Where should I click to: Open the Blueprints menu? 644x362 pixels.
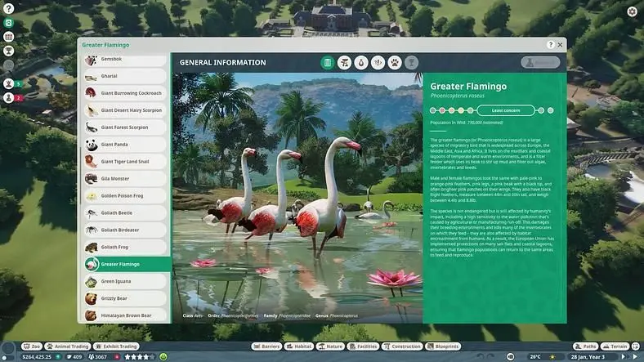click(x=442, y=346)
